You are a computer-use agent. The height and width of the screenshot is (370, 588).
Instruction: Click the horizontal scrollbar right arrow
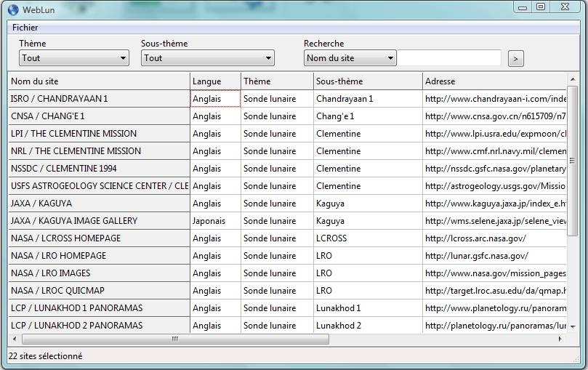coord(560,339)
